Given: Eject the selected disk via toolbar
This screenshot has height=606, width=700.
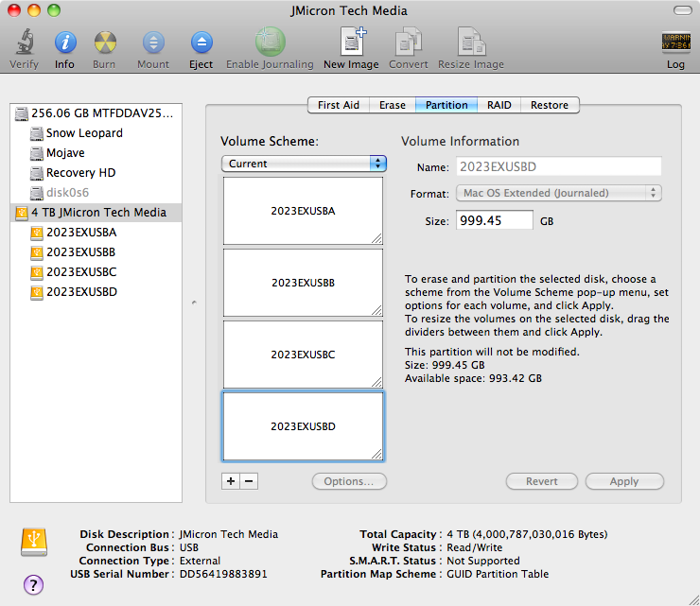Looking at the screenshot, I should click(201, 43).
